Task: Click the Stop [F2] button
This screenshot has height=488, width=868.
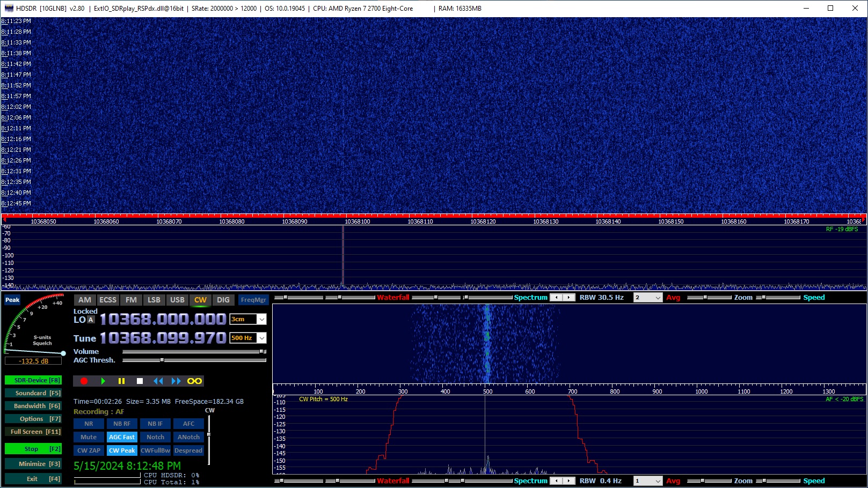Action: (33, 449)
